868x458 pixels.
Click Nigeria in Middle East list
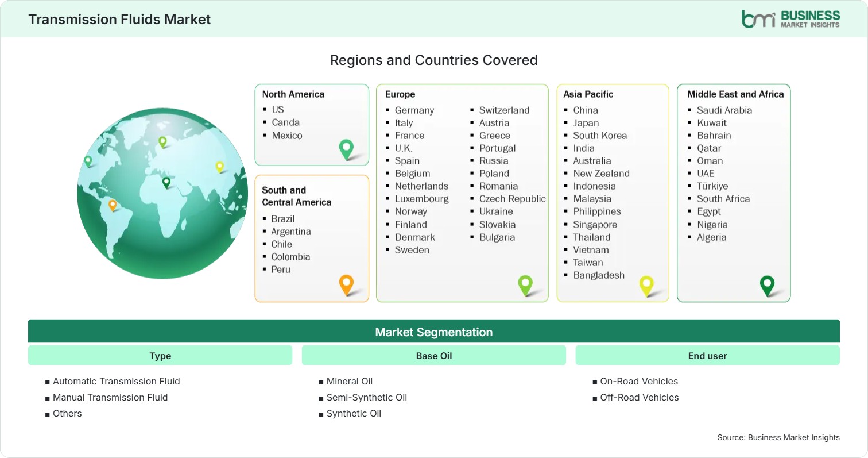[712, 225]
